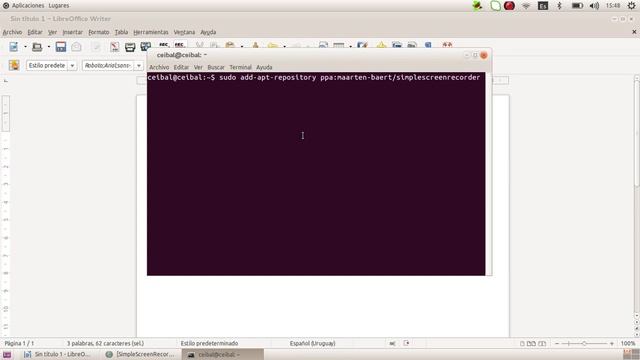Click the clock showing 15:48
Screen dimensions: 640x360
[x=613, y=6]
